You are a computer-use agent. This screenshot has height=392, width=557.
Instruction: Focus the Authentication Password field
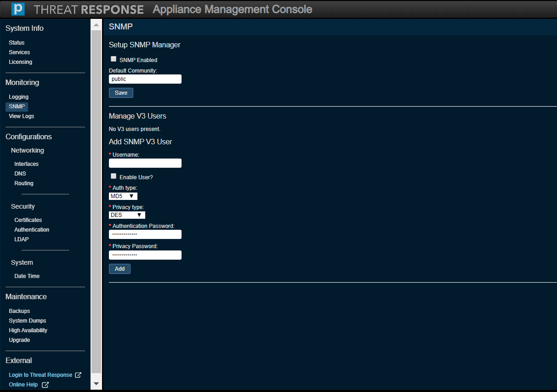[145, 235]
